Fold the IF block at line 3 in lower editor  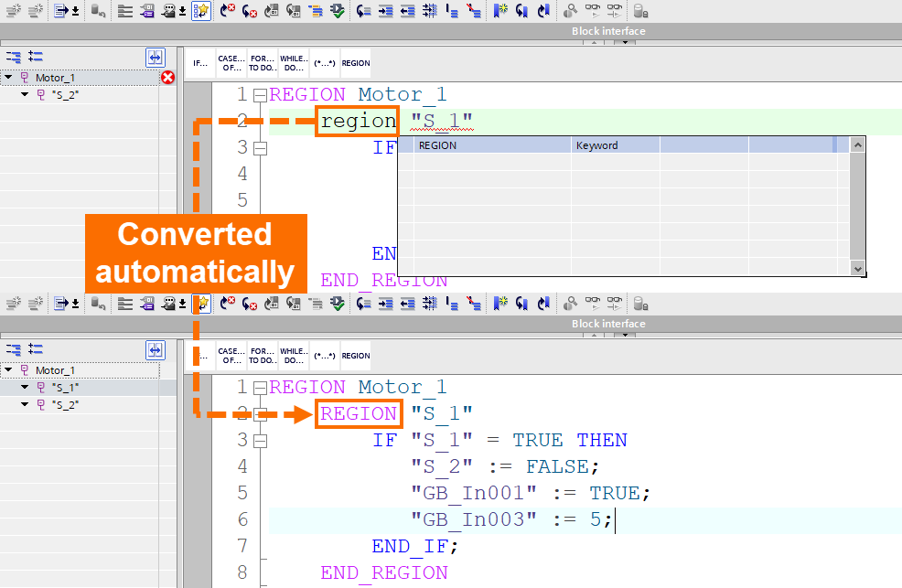[259, 441]
